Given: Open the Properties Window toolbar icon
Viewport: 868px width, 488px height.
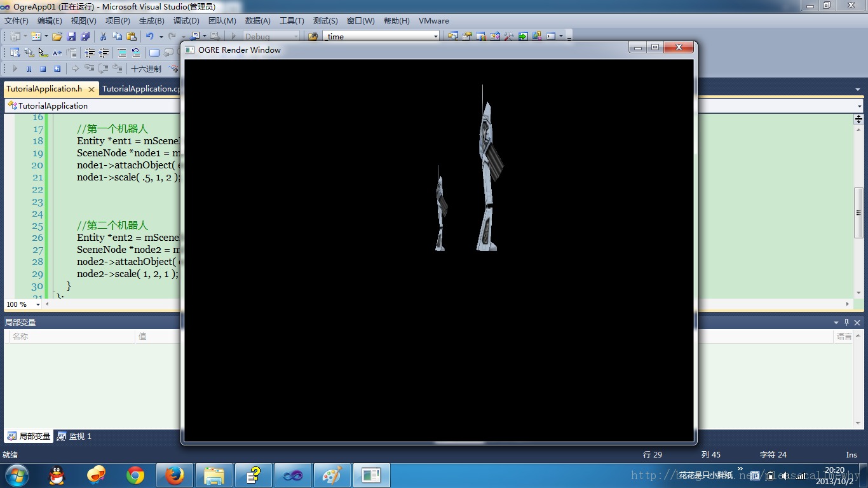Looking at the screenshot, I should coord(466,36).
